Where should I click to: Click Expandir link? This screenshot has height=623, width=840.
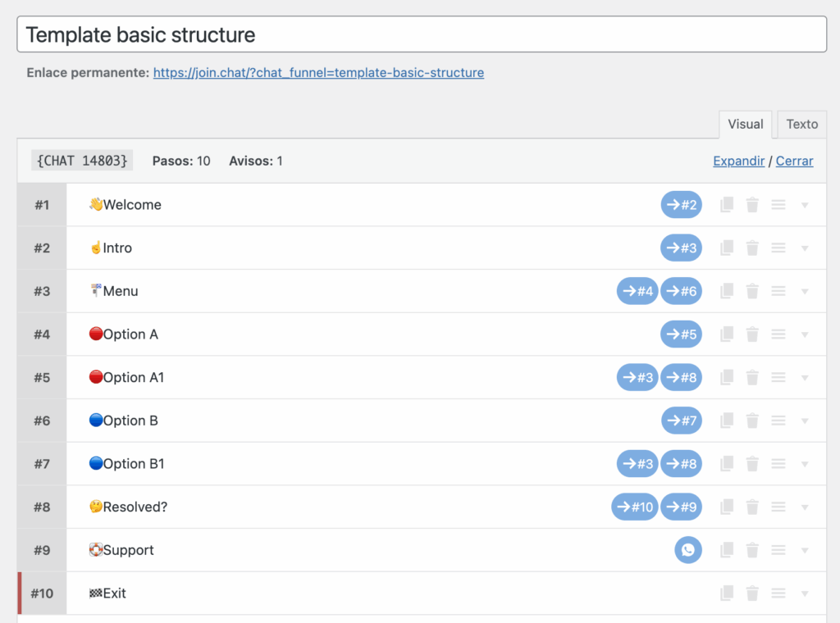pos(738,161)
